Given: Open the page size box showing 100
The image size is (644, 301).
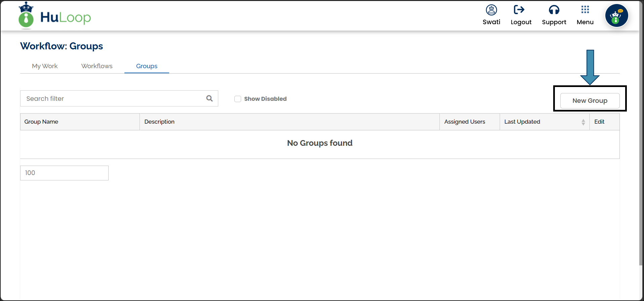Looking at the screenshot, I should (x=64, y=173).
